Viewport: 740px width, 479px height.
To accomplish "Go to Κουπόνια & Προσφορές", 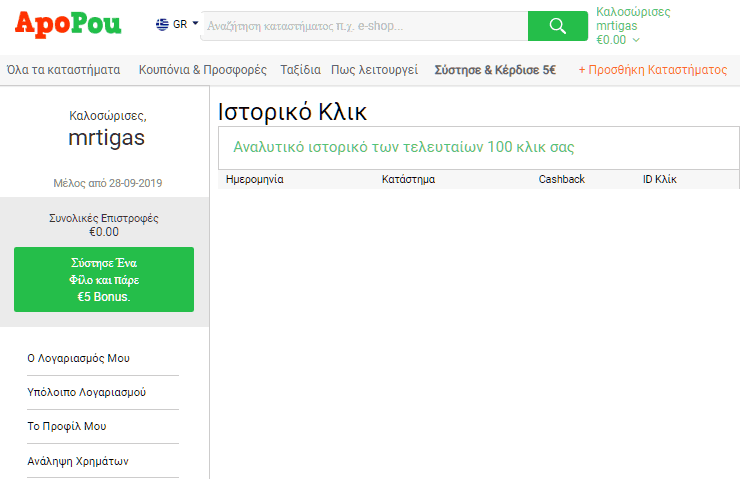I will tap(202, 70).
